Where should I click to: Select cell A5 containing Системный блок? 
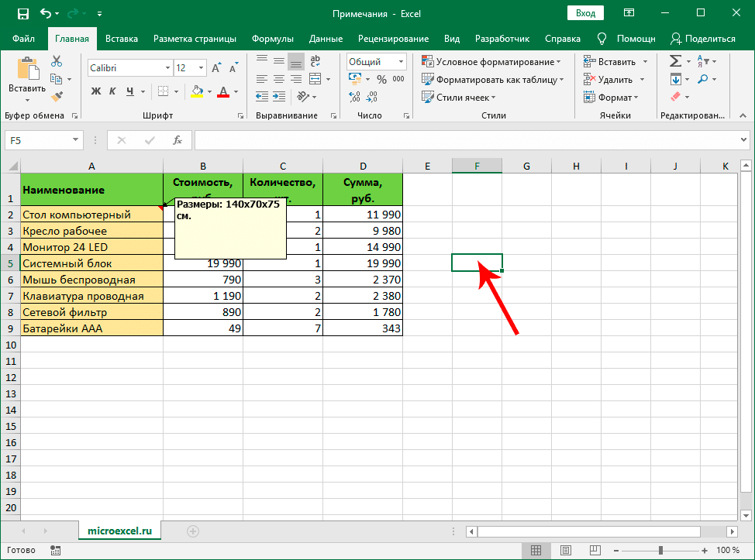click(91, 263)
